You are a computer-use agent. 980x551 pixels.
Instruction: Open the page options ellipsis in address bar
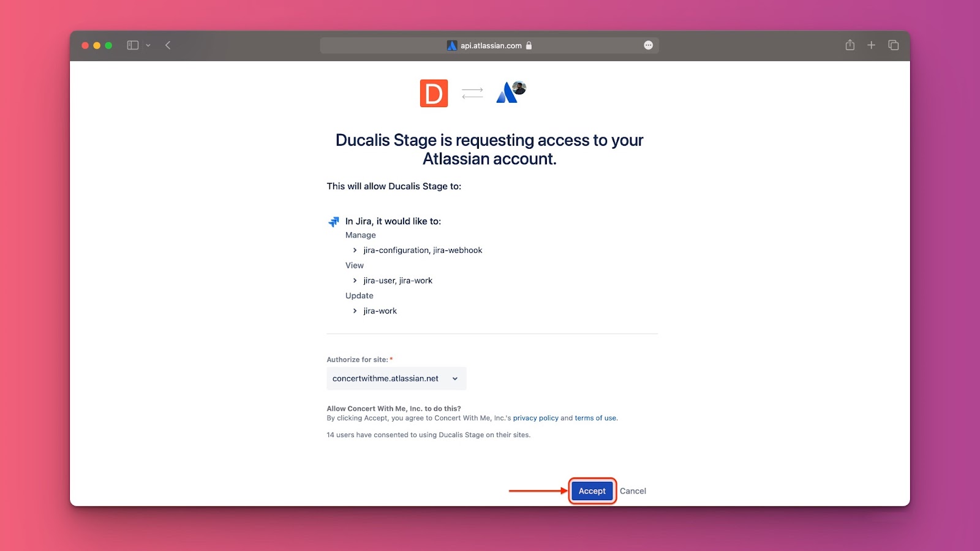click(648, 45)
